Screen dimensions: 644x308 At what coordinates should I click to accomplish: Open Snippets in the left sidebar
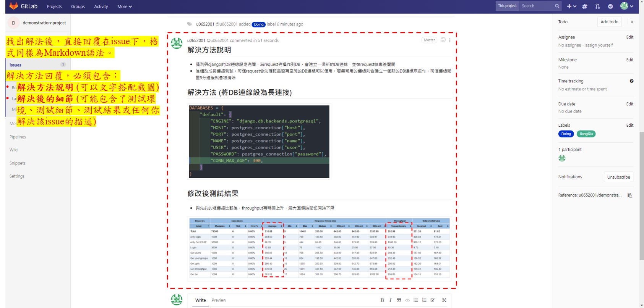[17, 163]
